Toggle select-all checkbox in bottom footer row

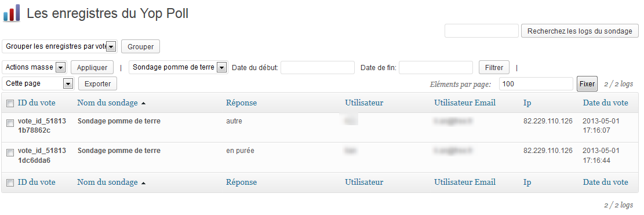tap(10, 183)
